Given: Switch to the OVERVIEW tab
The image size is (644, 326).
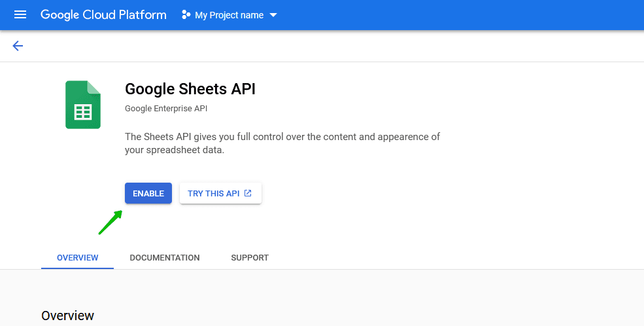Looking at the screenshot, I should 77,258.
